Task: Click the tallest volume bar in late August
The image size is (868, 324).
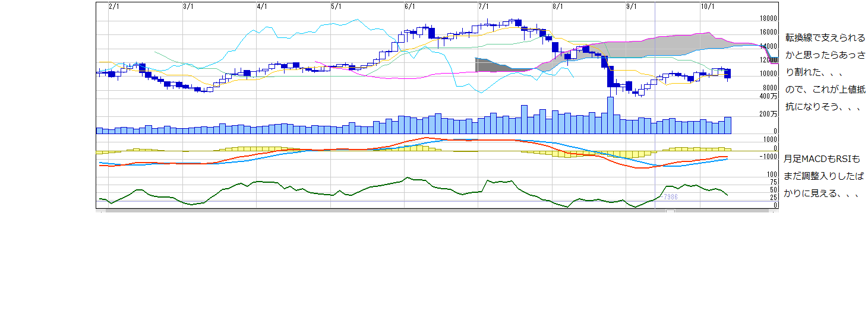Action: coord(610,116)
